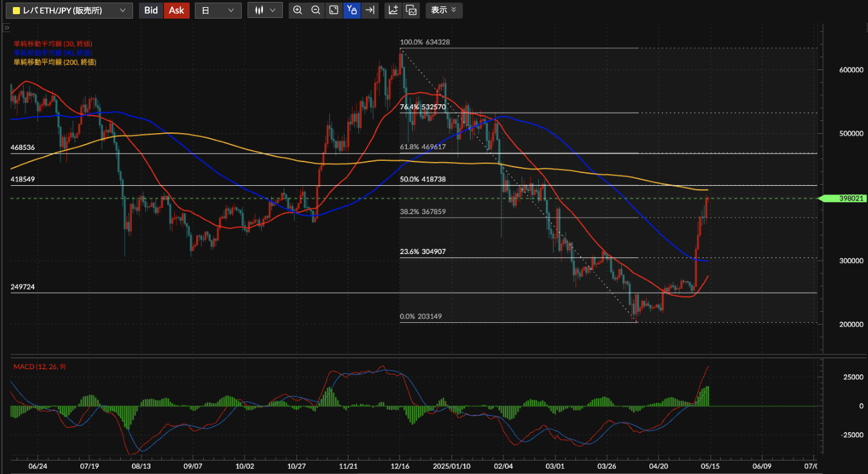Click the 03/26 date axis label

pos(606,466)
